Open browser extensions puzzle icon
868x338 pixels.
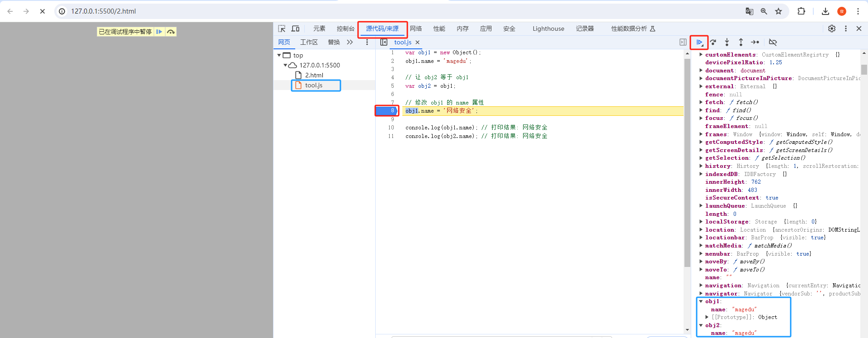(801, 11)
